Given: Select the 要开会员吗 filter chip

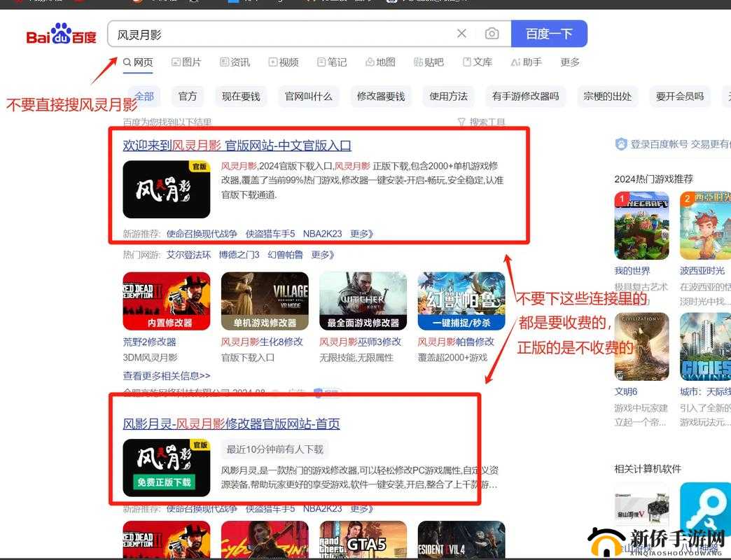Looking at the screenshot, I should [679, 96].
